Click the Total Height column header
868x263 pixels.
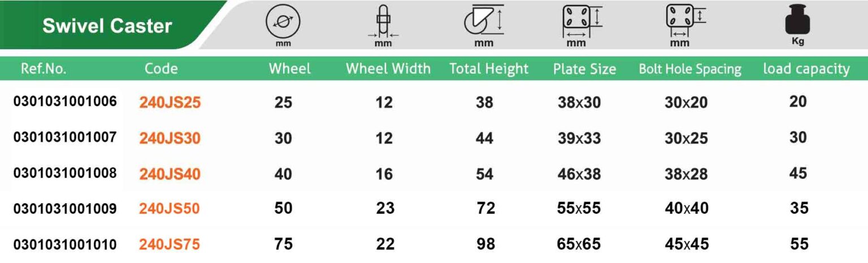click(x=489, y=69)
